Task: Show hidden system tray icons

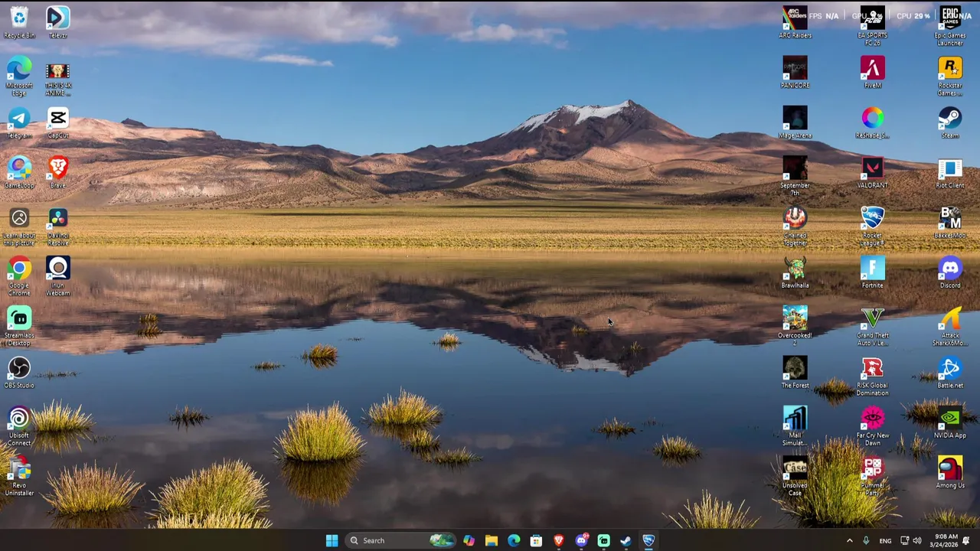Action: point(849,540)
